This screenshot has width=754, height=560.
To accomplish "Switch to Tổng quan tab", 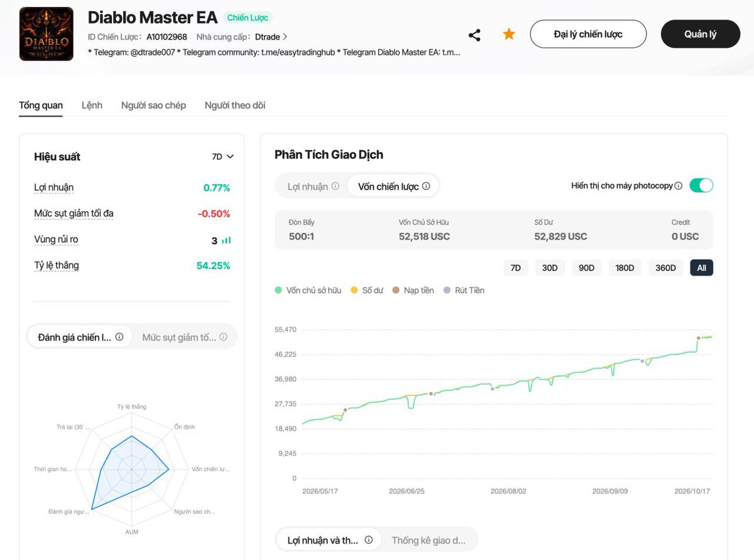I will 41,105.
